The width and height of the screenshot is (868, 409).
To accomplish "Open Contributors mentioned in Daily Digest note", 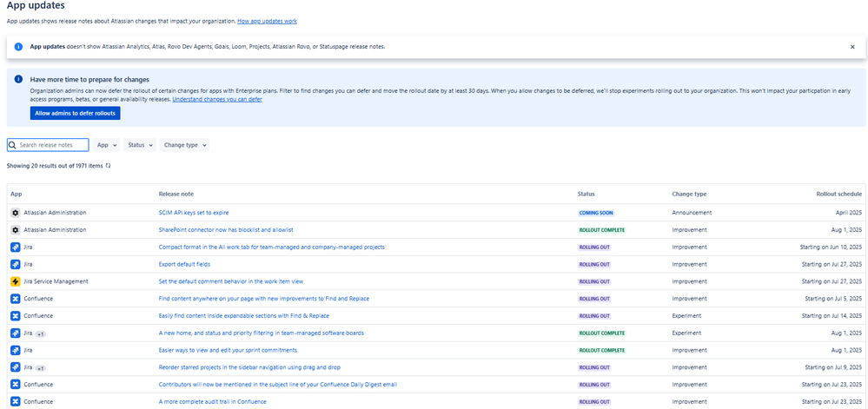I will click(278, 384).
